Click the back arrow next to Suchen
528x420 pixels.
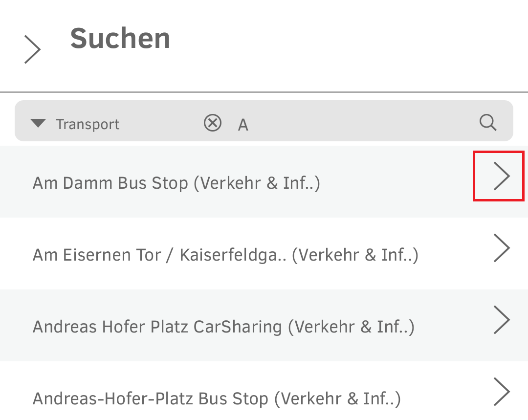click(x=32, y=48)
